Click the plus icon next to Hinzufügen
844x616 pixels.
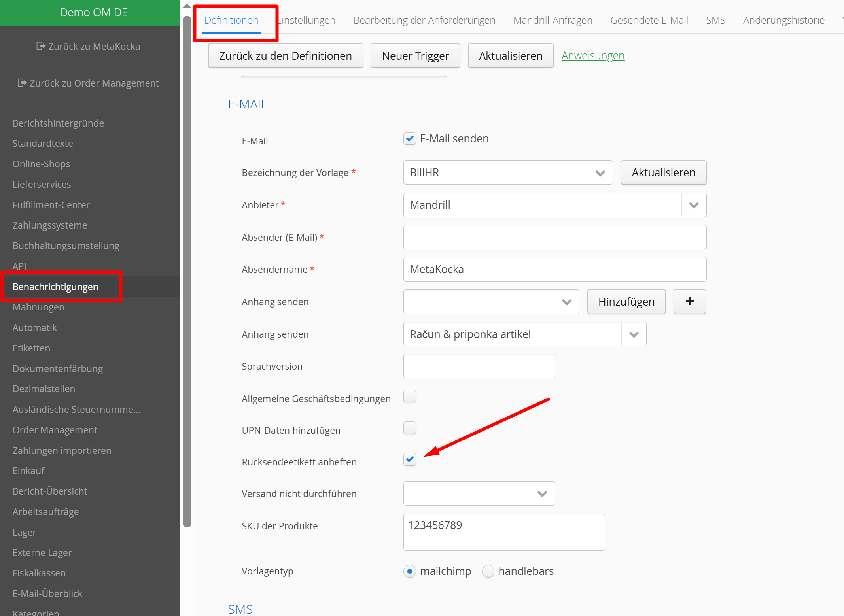(689, 301)
